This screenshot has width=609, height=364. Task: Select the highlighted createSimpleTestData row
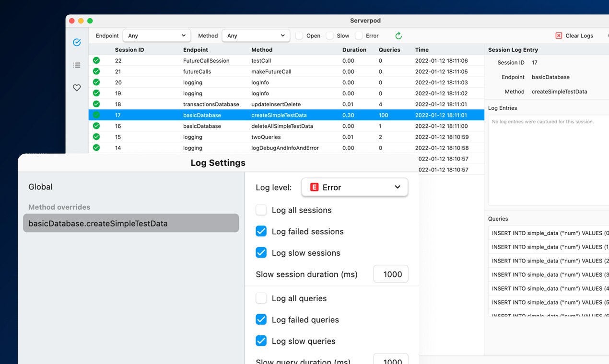tap(286, 115)
